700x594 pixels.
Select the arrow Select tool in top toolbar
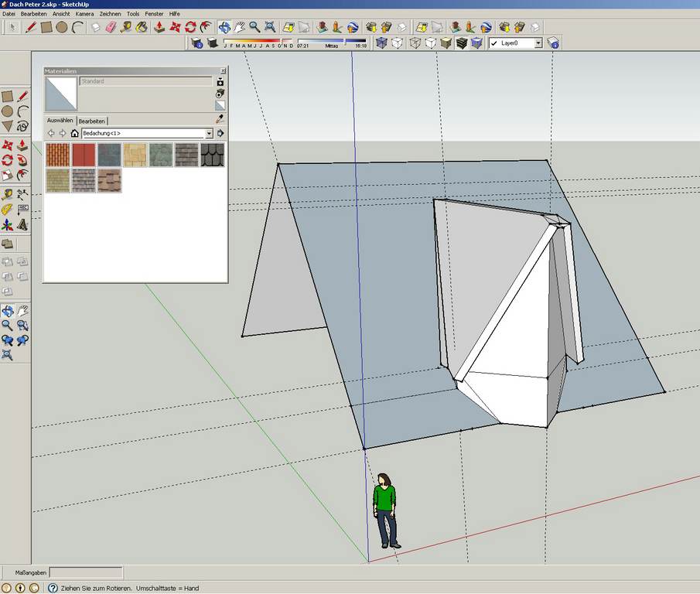click(x=12, y=28)
